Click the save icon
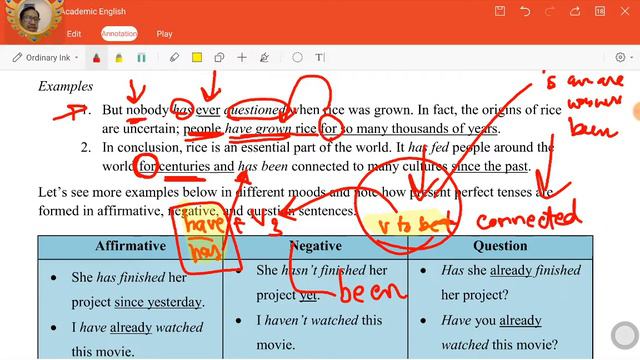Image resolution: width=640 pixels, height=360 pixels. coord(500,11)
